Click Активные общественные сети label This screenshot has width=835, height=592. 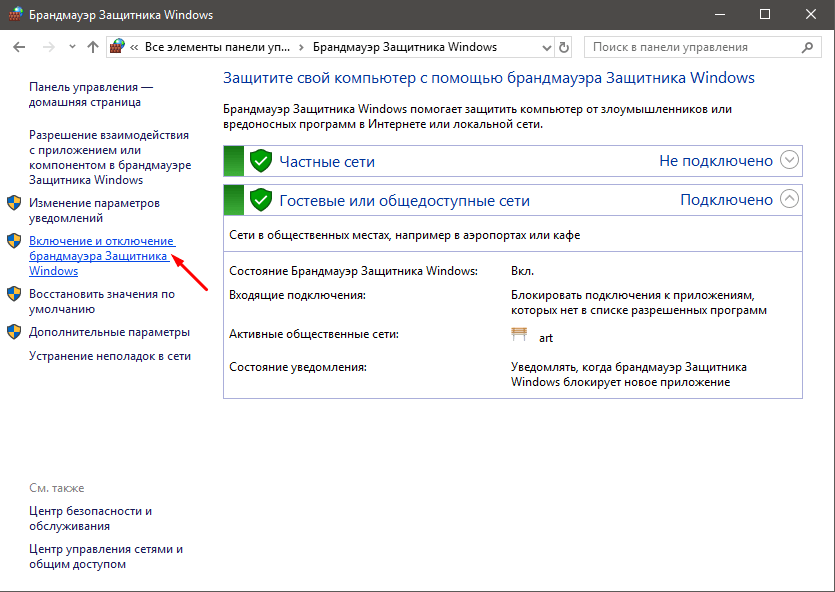tap(314, 334)
